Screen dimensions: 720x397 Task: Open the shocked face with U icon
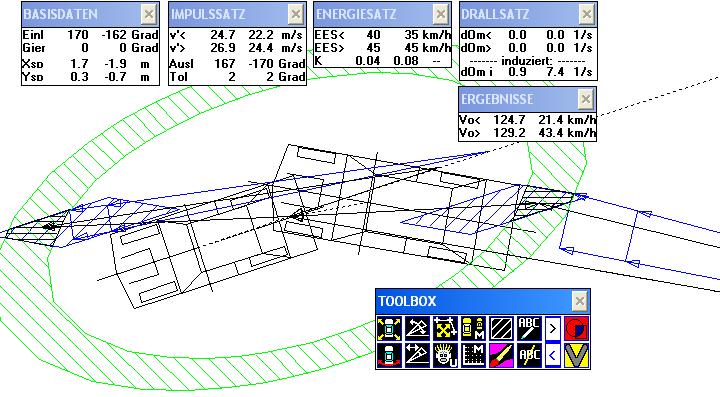[445, 355]
